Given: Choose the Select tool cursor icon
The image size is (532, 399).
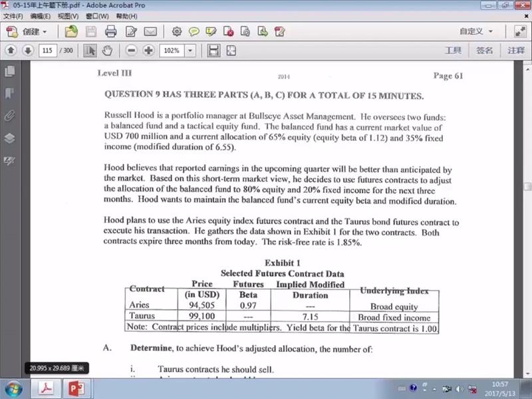Looking at the screenshot, I should (x=90, y=51).
